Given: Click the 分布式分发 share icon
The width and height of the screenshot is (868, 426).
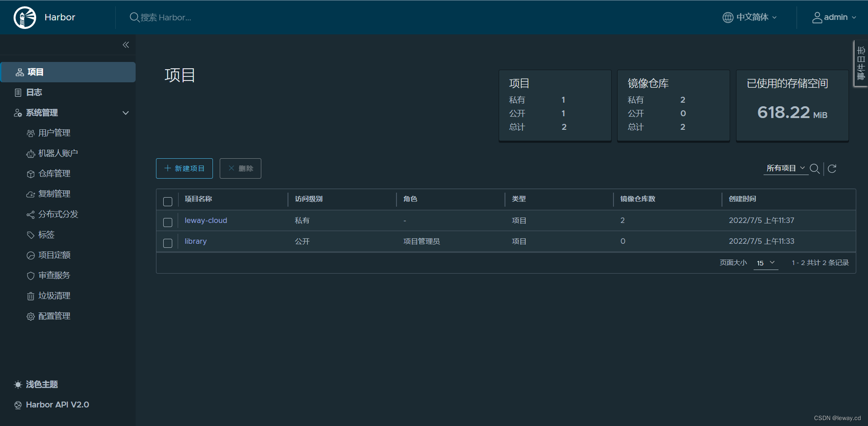Looking at the screenshot, I should tap(30, 215).
